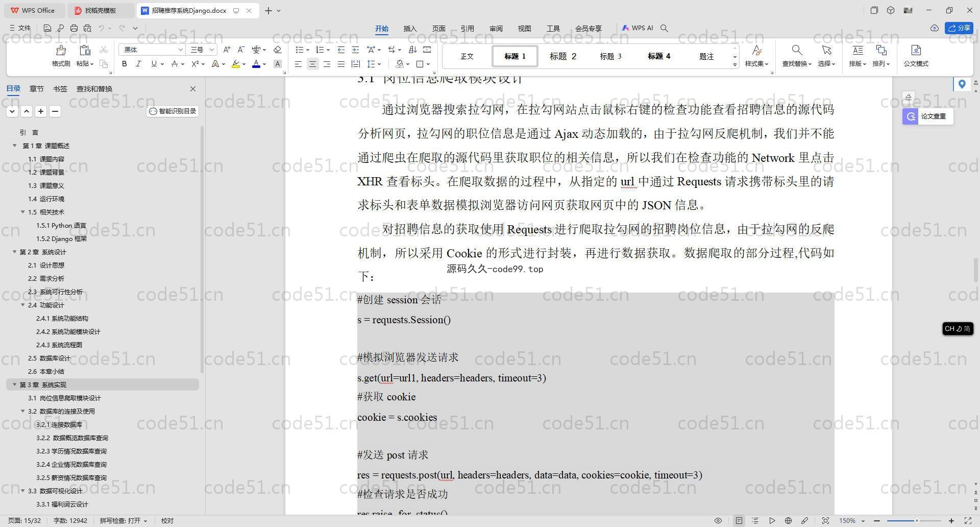The width and height of the screenshot is (980, 527).
Task: Select Right alignment
Action: click(327, 64)
